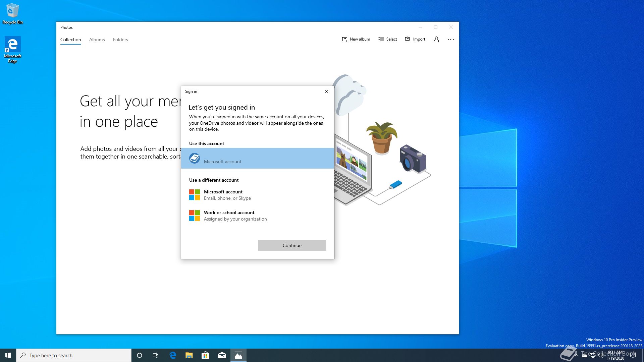Open the Windows Start menu

tap(8, 355)
